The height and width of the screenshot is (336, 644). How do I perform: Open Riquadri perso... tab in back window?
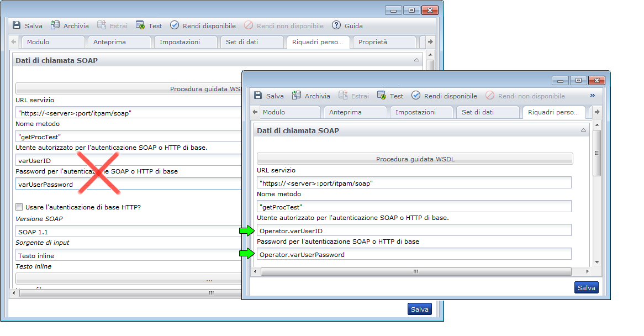(x=318, y=42)
